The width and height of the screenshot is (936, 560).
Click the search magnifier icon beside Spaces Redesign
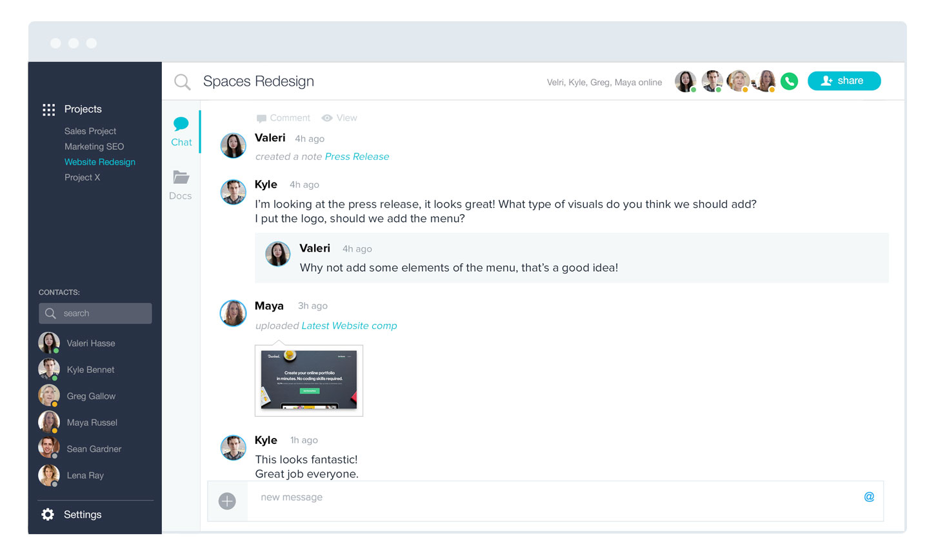183,82
